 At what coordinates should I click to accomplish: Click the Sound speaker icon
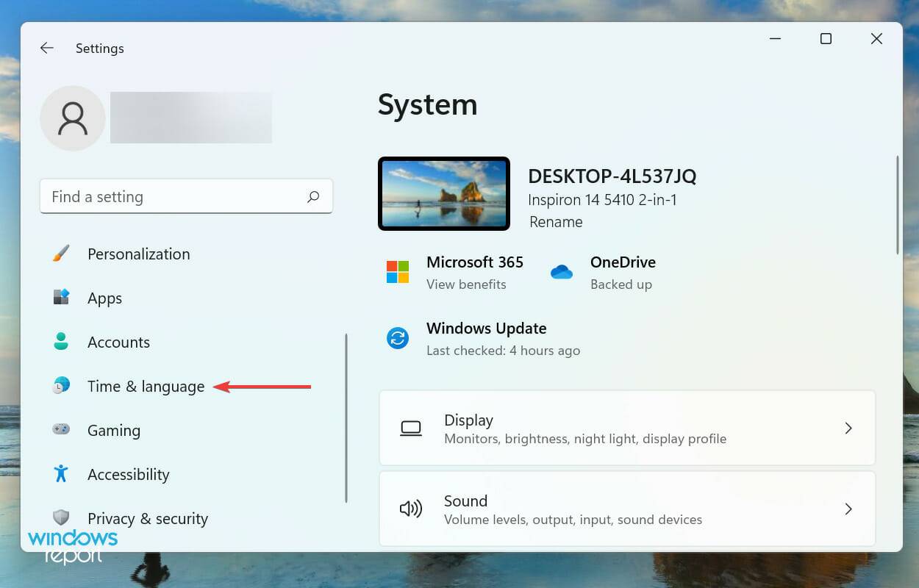pos(411,509)
